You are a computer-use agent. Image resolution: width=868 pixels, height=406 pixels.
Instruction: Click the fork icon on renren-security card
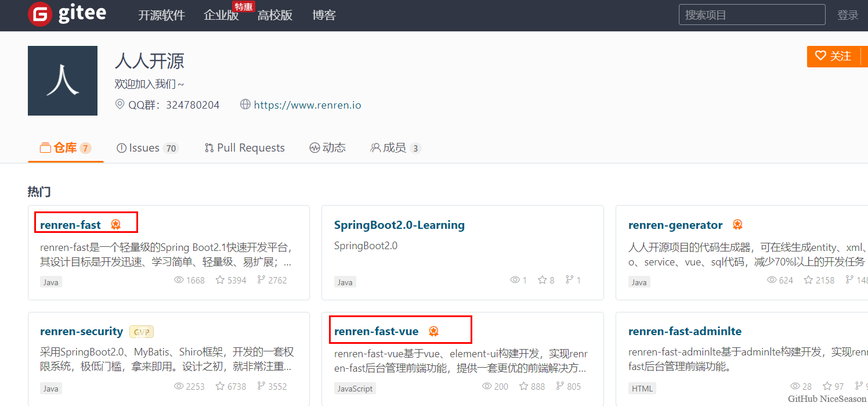pos(261,386)
